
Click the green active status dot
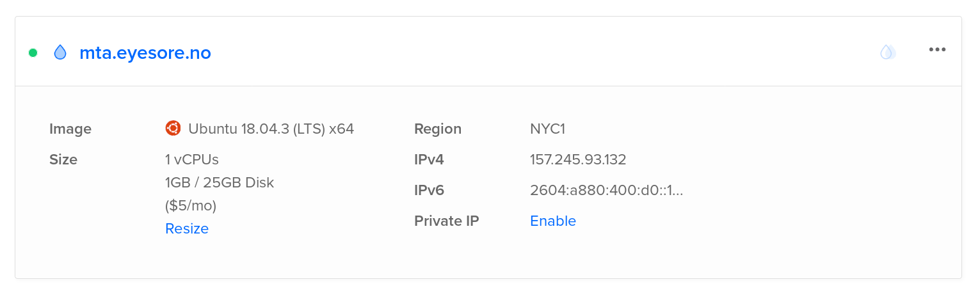click(x=33, y=52)
